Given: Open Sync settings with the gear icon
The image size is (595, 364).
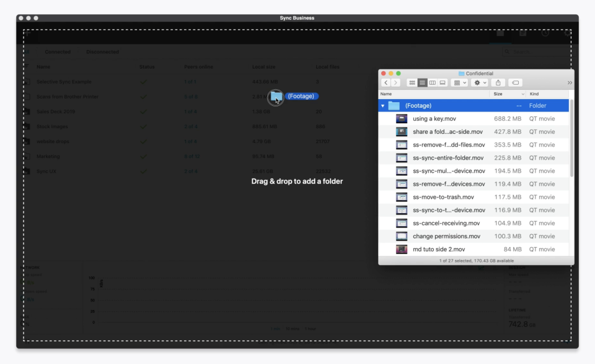Looking at the screenshot, I should tap(568, 33).
